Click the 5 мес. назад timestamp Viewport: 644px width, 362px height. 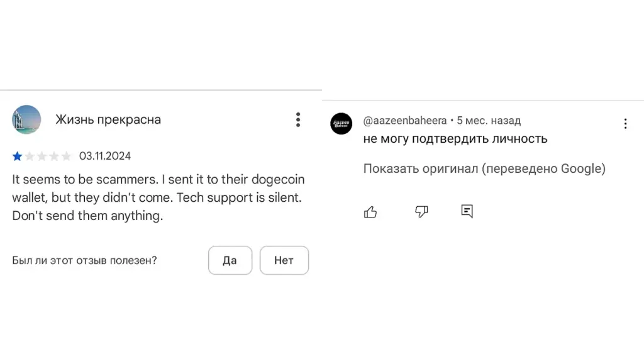tap(489, 121)
